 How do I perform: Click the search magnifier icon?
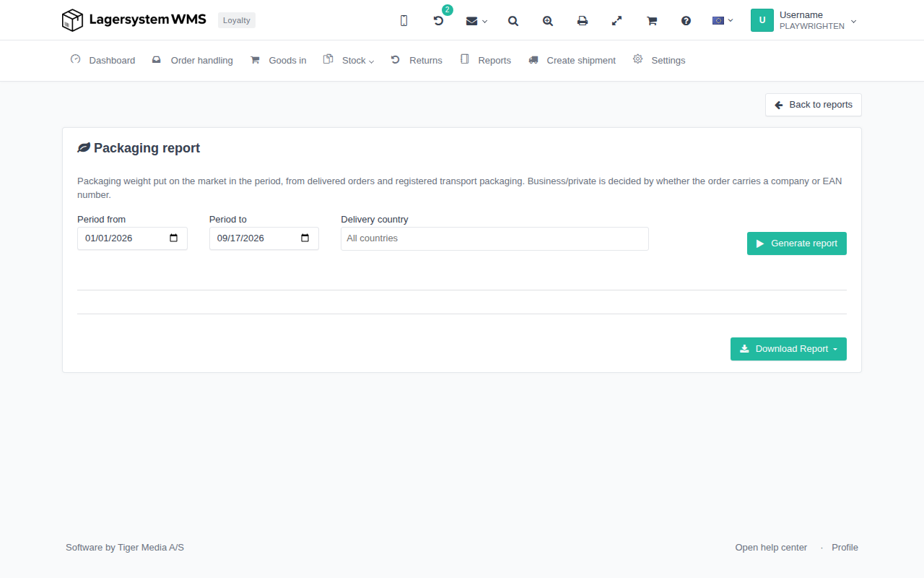[x=513, y=21]
